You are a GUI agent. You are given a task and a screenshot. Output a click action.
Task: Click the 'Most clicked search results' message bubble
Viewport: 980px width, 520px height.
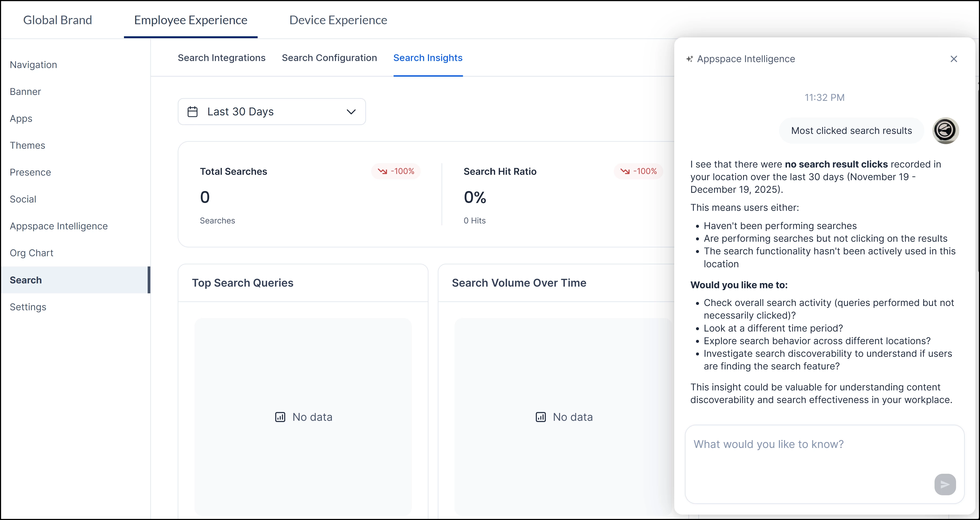point(851,130)
